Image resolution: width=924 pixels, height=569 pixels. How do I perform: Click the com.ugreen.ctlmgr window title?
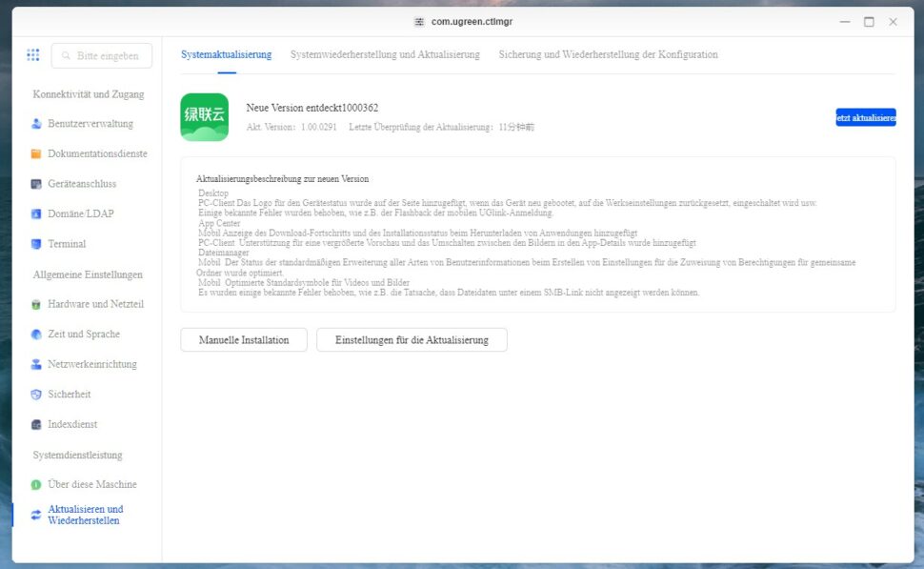(472, 22)
